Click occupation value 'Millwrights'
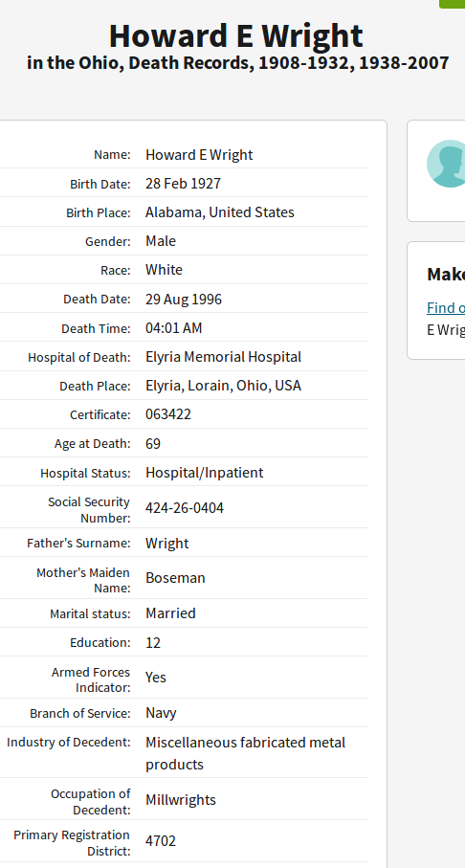 [x=181, y=799]
